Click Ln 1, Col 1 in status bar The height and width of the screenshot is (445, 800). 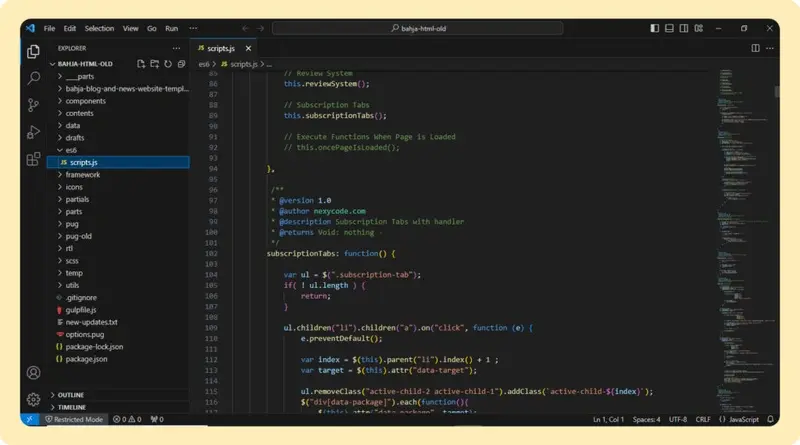[x=608, y=419]
